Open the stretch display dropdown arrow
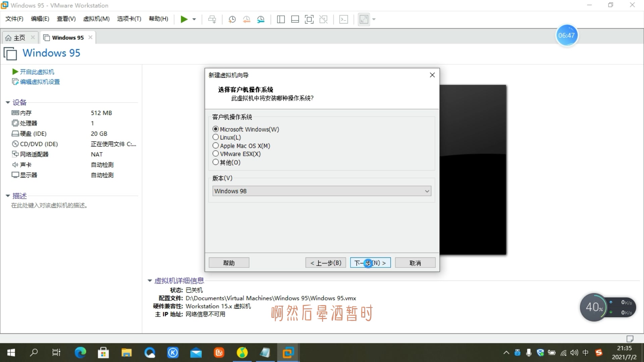The height and width of the screenshot is (362, 644). (x=374, y=19)
